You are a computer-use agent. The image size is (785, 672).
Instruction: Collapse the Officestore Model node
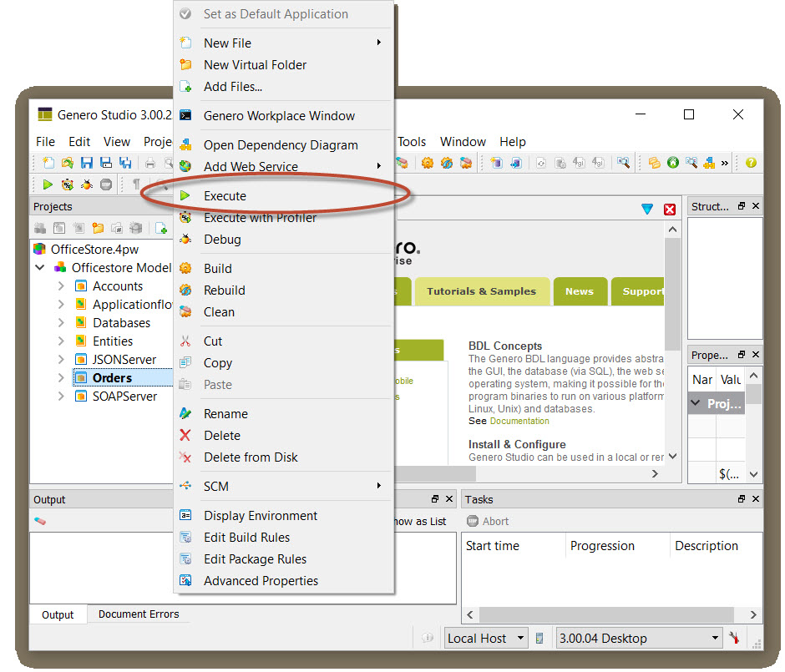click(x=40, y=268)
